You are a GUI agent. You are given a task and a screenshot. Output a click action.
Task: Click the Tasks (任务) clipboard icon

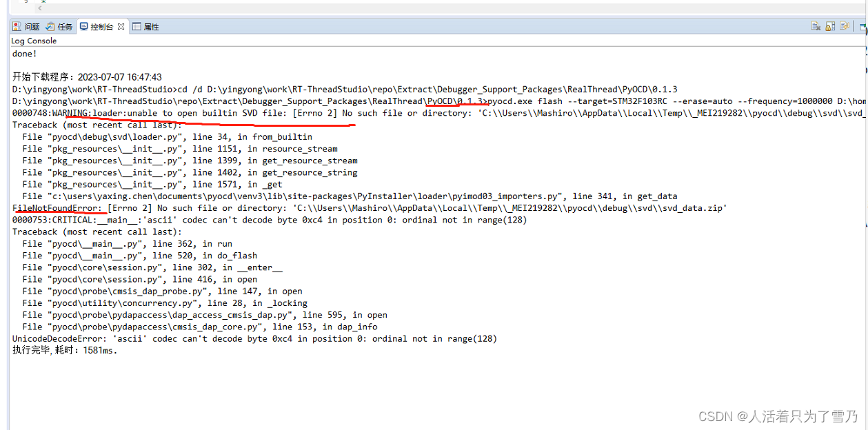pos(51,26)
